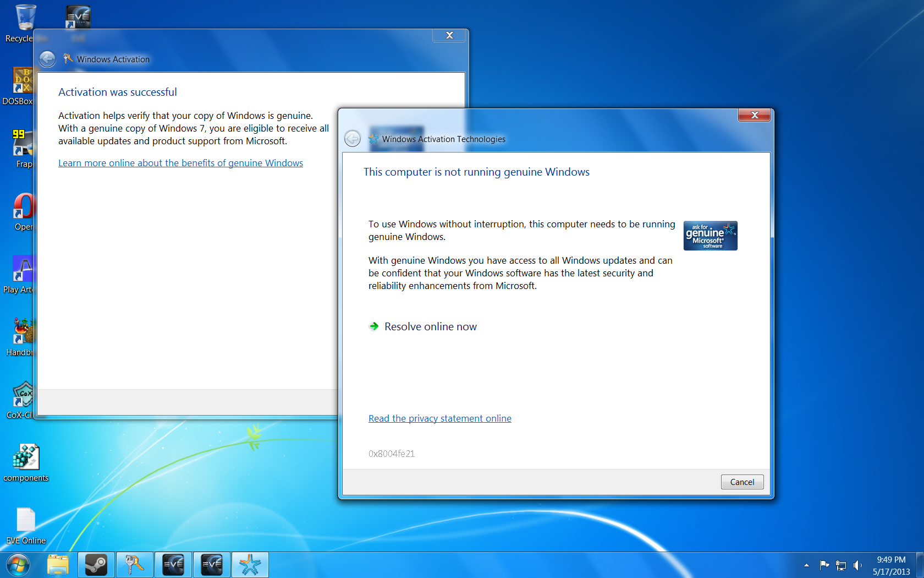The width and height of the screenshot is (924, 578).
Task: Click Show desktop strip at taskbar end
Action: point(920,565)
